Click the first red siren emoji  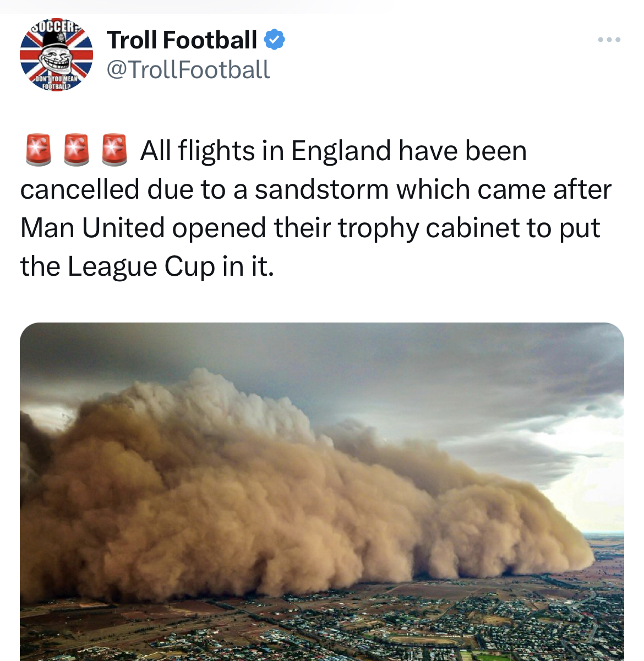point(38,150)
